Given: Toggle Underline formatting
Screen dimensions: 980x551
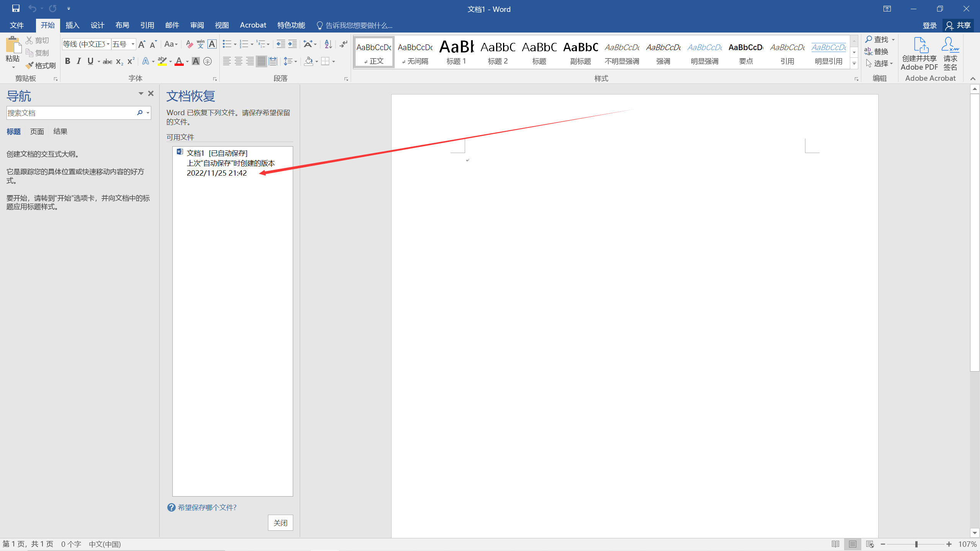Looking at the screenshot, I should [x=90, y=61].
